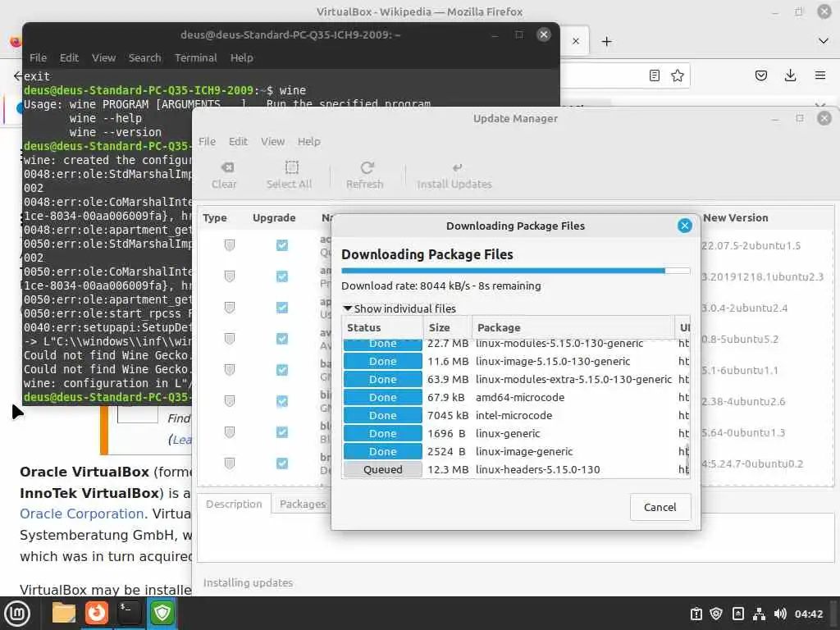
Task: Open the Firefox Pocket icon
Action: click(x=760, y=75)
